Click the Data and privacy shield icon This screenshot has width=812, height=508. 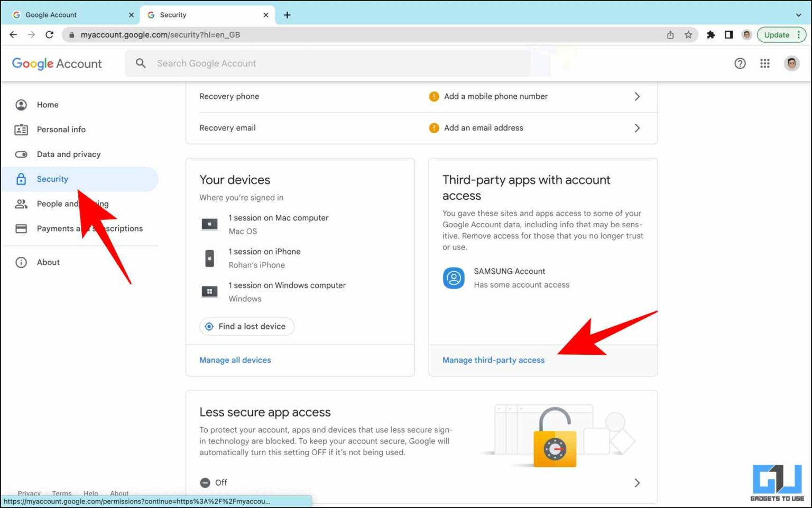[21, 154]
